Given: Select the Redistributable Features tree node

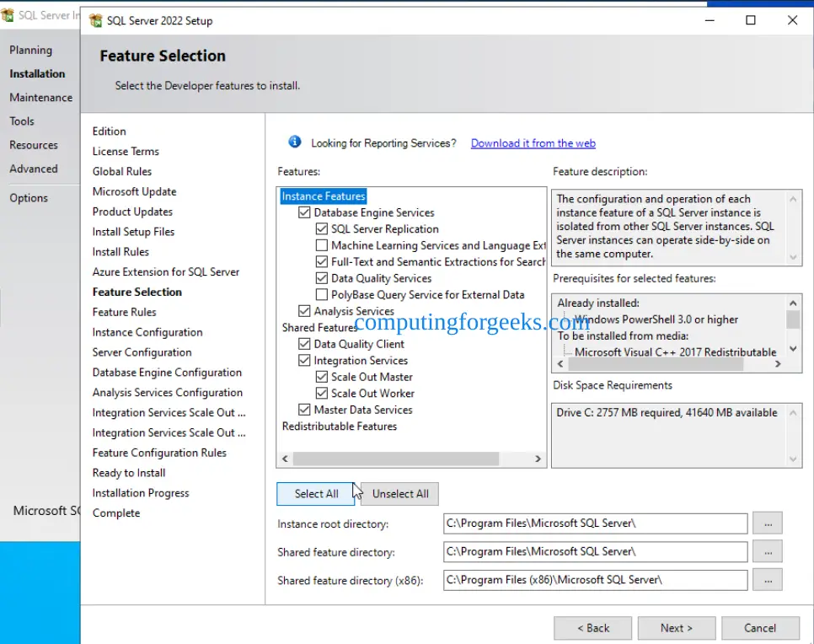Looking at the screenshot, I should click(x=340, y=427).
